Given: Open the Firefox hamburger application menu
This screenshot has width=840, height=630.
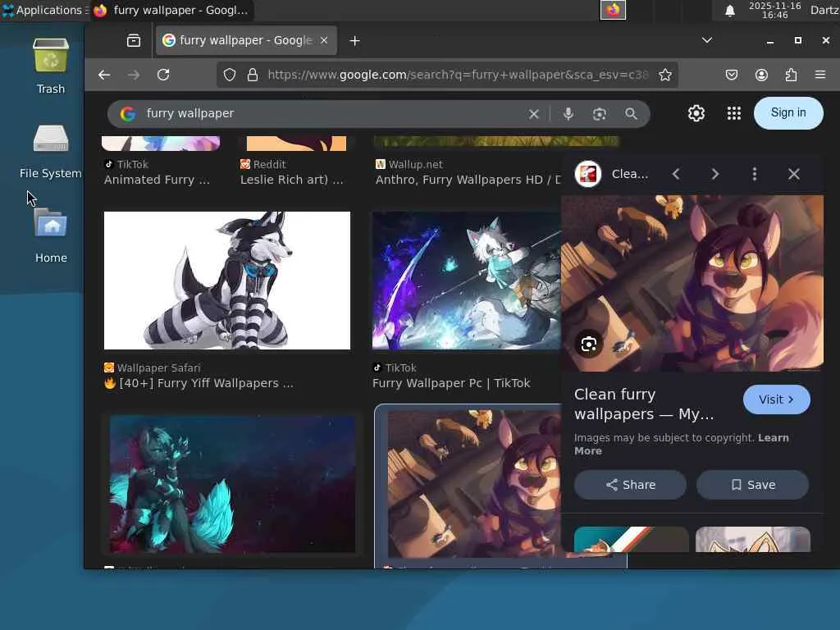Looking at the screenshot, I should 820,75.
